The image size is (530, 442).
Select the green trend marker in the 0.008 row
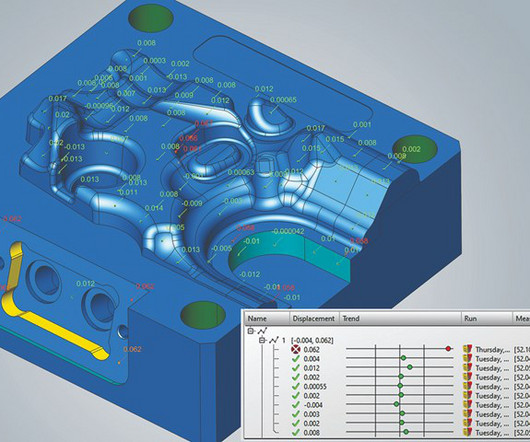[406, 432]
